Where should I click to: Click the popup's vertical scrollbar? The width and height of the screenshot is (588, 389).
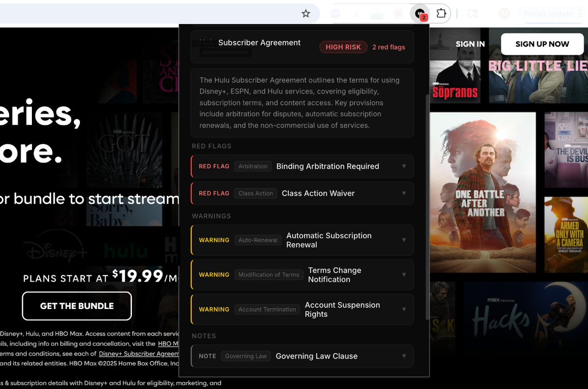(427, 207)
